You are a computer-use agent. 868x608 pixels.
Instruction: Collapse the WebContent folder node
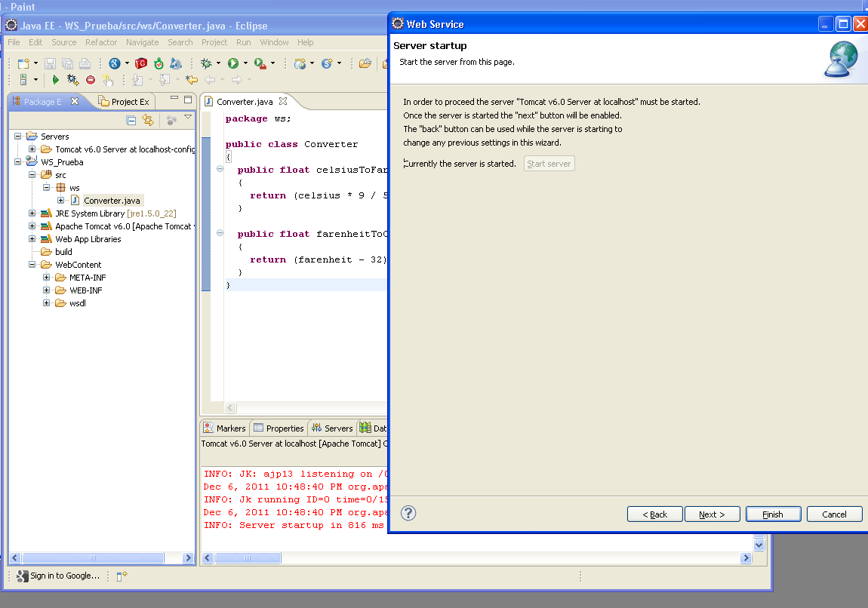(x=32, y=265)
